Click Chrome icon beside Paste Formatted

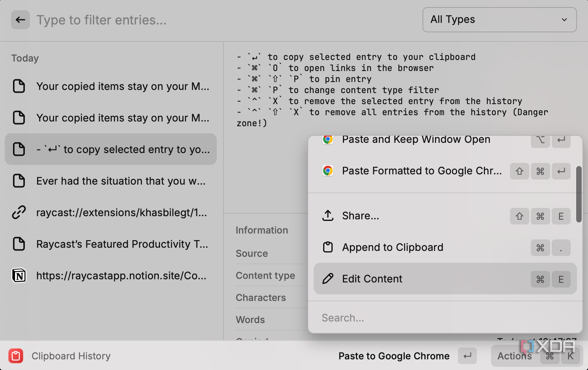327,171
